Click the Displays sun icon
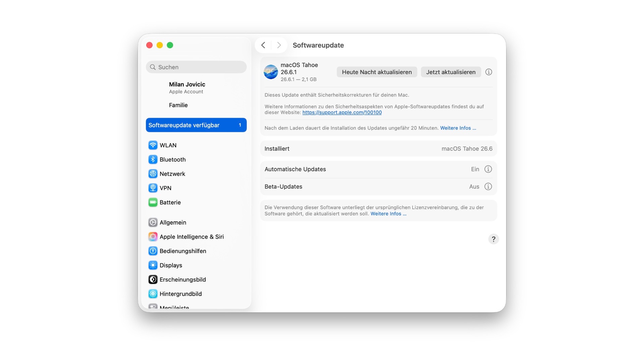The image size is (644, 362). (x=153, y=265)
